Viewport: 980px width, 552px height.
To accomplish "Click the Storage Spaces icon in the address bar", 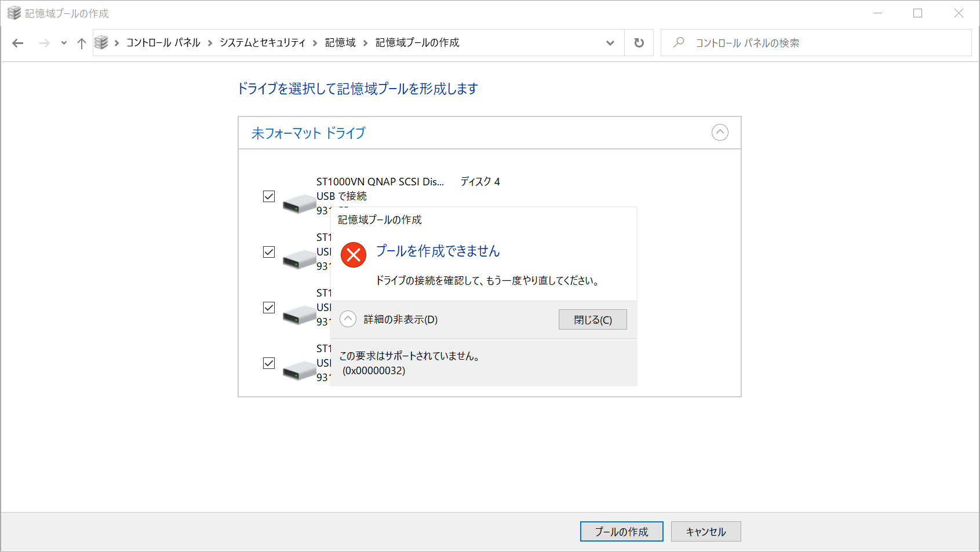I will click(101, 42).
